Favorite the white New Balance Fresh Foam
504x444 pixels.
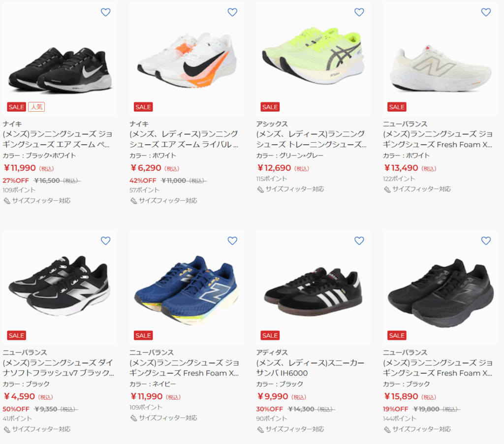486,12
